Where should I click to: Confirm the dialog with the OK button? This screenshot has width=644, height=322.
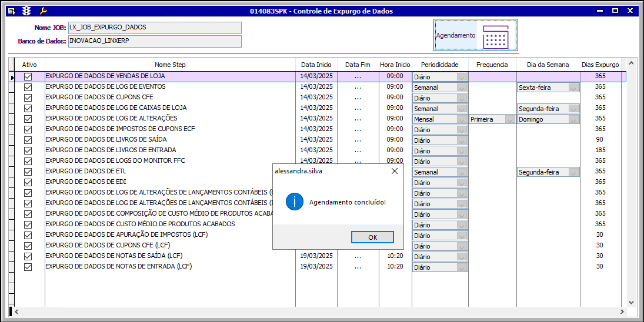click(372, 237)
